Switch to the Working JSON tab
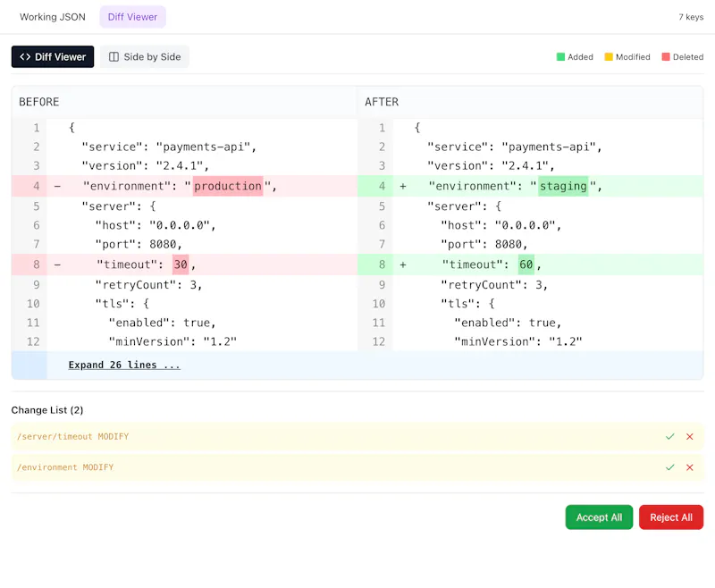Image resolution: width=715 pixels, height=588 pixels. click(53, 17)
